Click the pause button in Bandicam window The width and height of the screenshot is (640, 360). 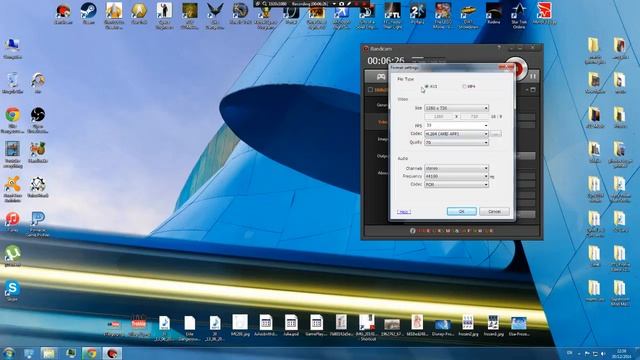pyautogui.click(x=533, y=76)
